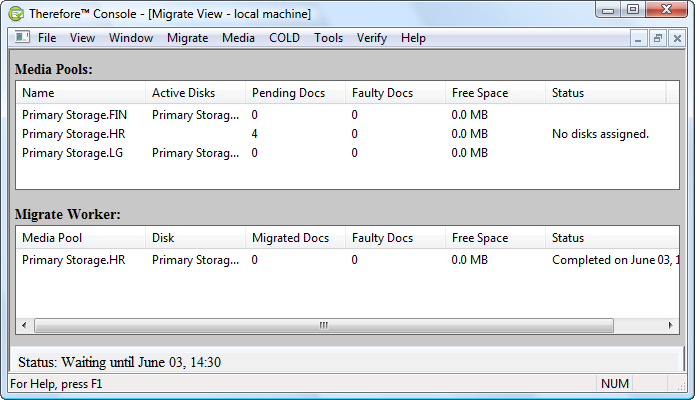This screenshot has width=695, height=400.
Task: Click the Disk cell in Migrate Worker row
Action: [x=195, y=260]
